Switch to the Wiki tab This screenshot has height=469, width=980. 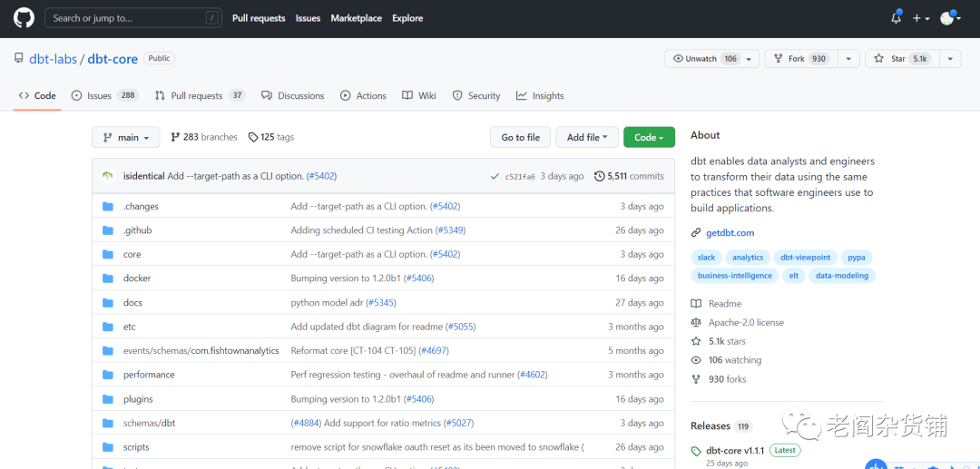pyautogui.click(x=418, y=95)
